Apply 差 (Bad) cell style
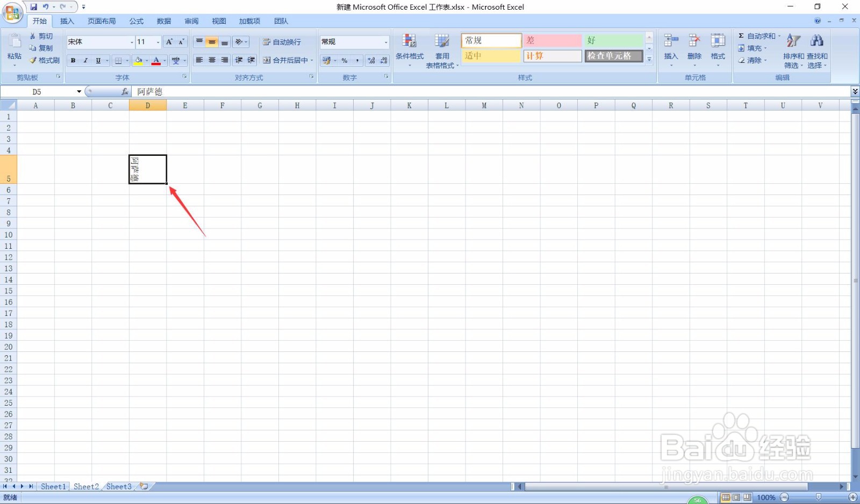 553,41
